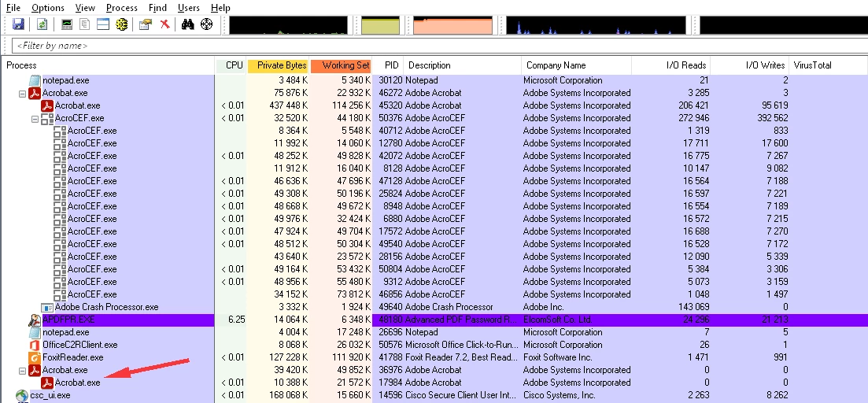Open Properties via toolbar icon
The width and height of the screenshot is (868, 403).
point(146,24)
